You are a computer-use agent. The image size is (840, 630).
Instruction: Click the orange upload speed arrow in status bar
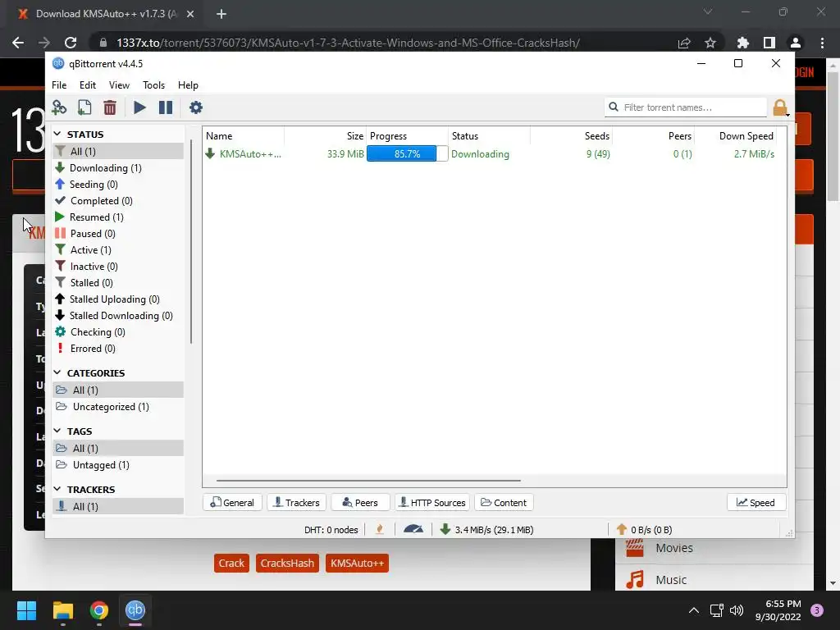click(x=622, y=529)
